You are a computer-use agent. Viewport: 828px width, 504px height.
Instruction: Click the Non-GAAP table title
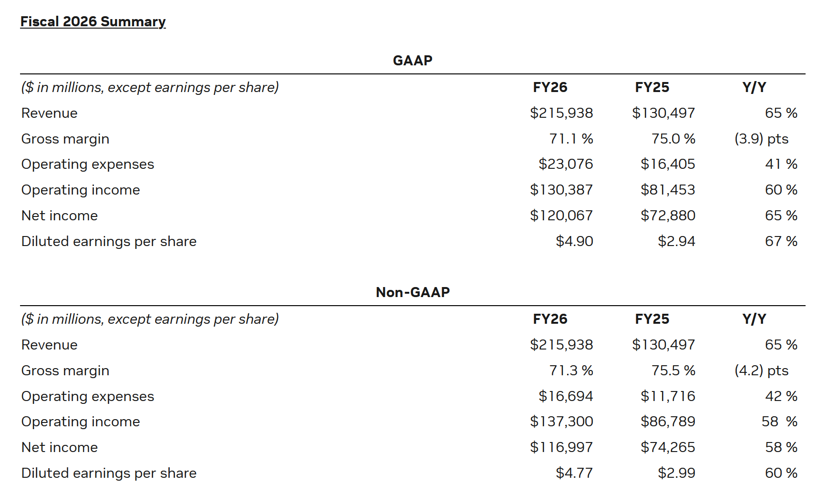click(413, 292)
